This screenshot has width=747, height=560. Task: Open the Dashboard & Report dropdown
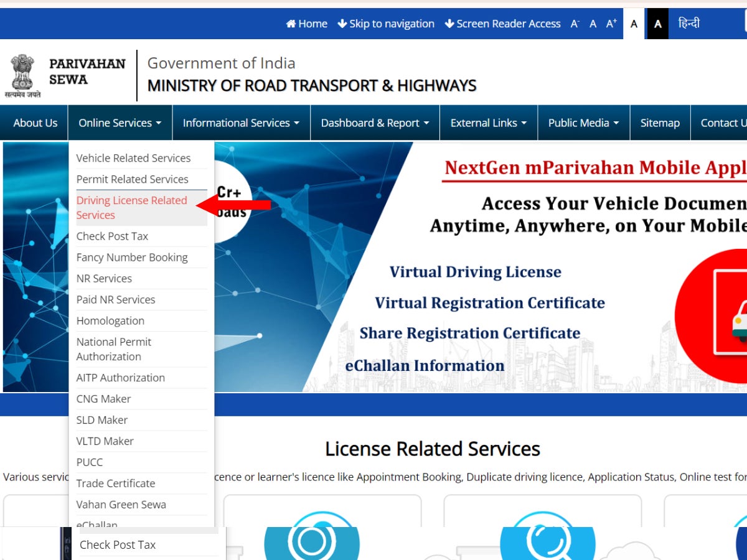(x=374, y=123)
